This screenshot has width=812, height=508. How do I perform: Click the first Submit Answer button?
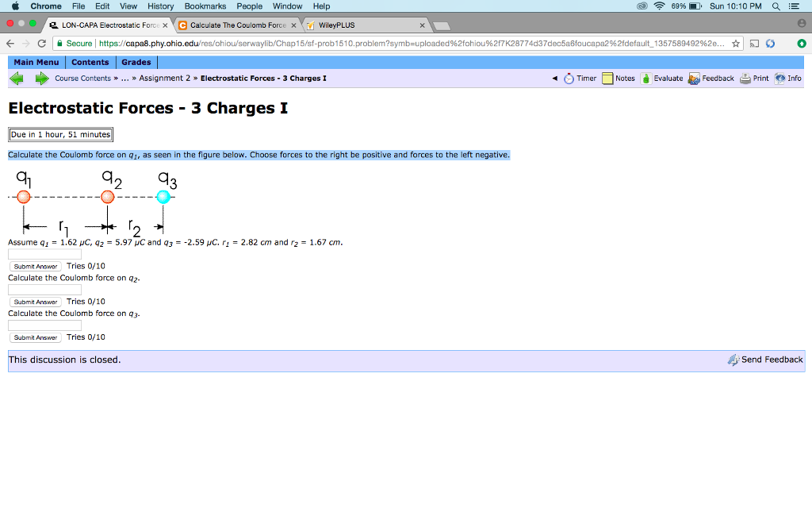[35, 266]
